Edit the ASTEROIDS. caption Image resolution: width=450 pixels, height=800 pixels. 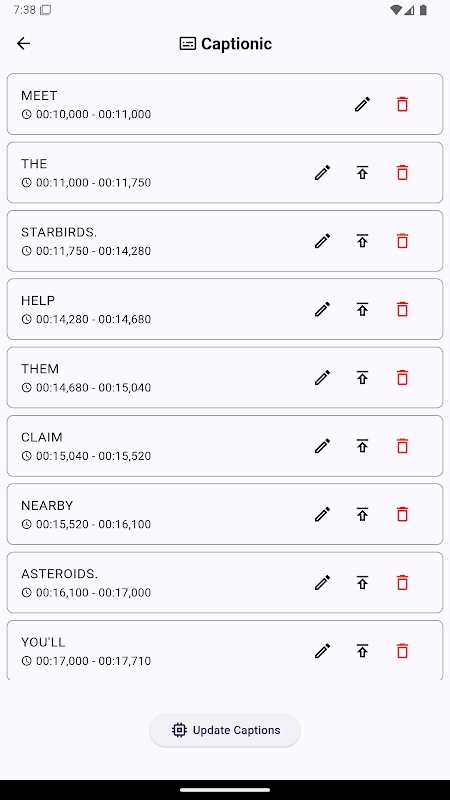(322, 583)
